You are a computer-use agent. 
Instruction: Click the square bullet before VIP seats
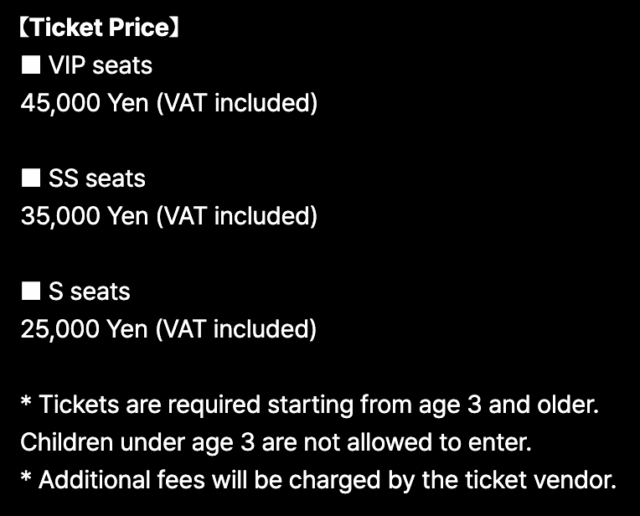tap(31, 66)
